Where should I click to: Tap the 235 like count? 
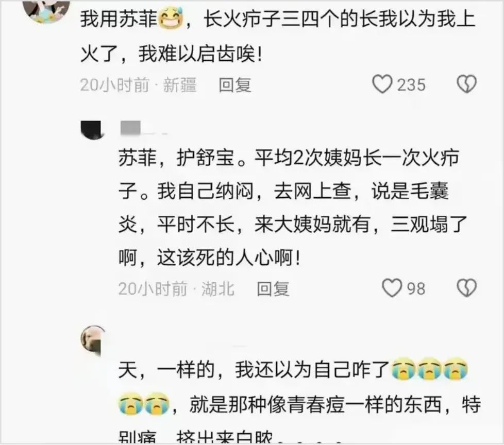tap(411, 85)
